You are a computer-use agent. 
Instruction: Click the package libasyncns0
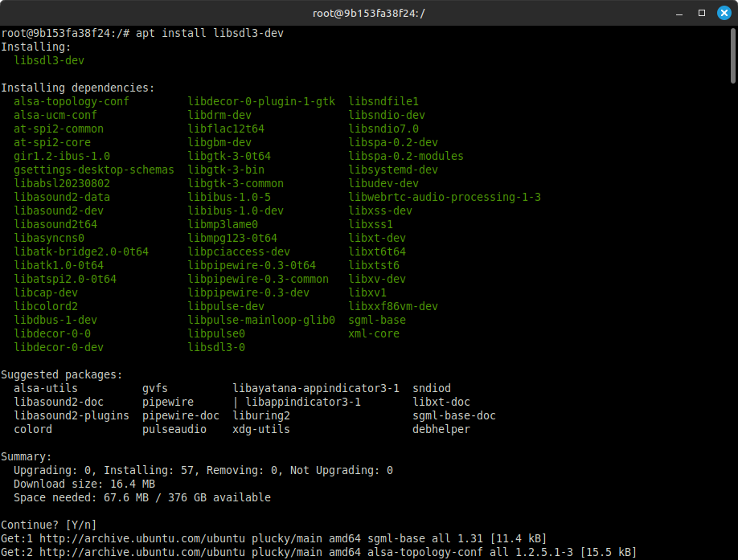point(49,238)
